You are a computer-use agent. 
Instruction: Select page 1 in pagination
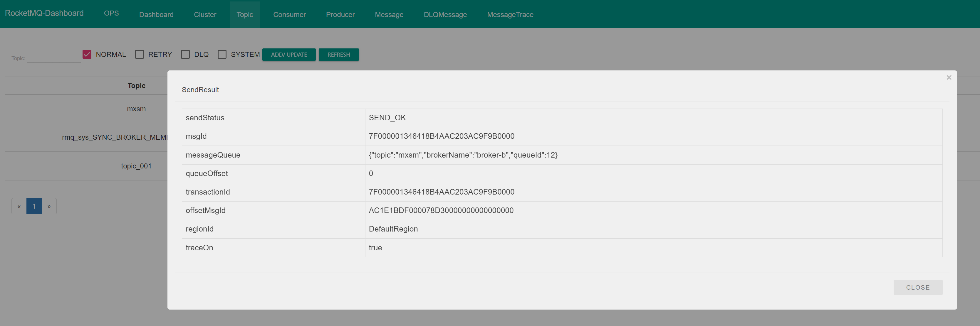(34, 206)
